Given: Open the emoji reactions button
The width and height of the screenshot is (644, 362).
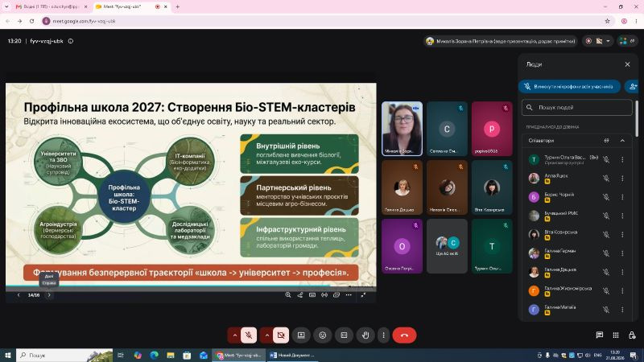Looking at the screenshot, I should 323,335.
